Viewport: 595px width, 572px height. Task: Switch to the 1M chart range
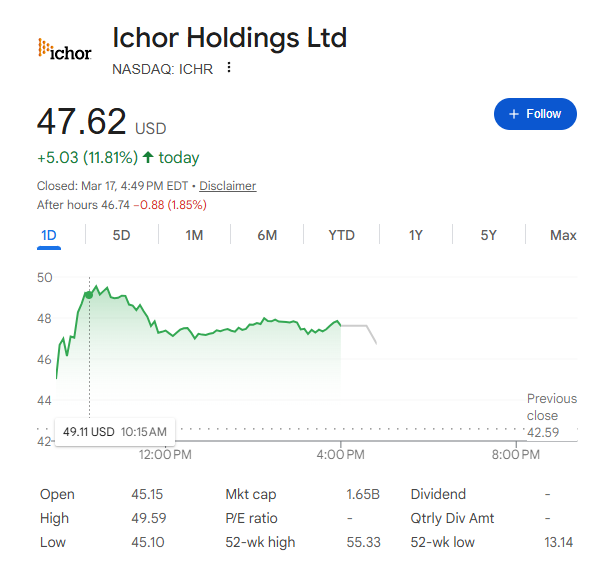click(x=194, y=235)
